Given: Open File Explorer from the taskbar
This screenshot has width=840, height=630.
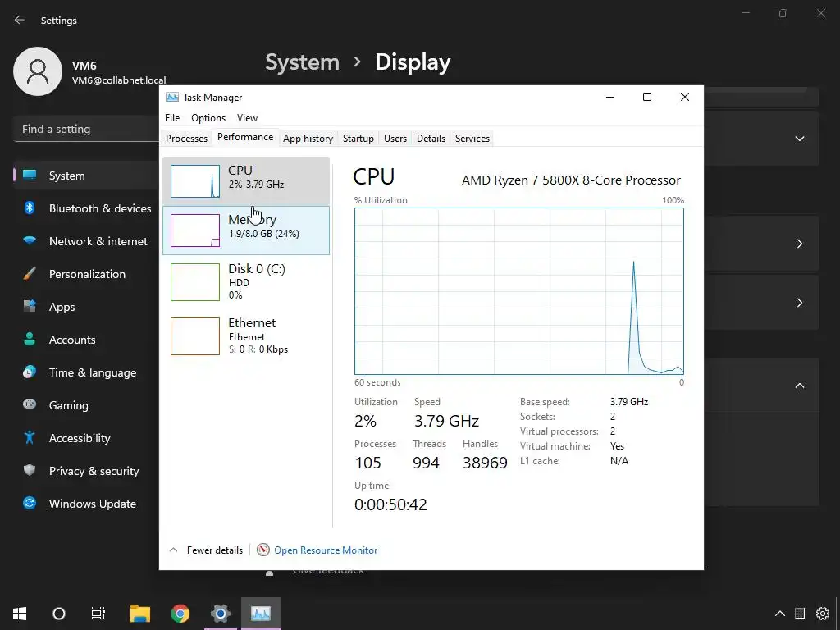Looking at the screenshot, I should 140,614.
